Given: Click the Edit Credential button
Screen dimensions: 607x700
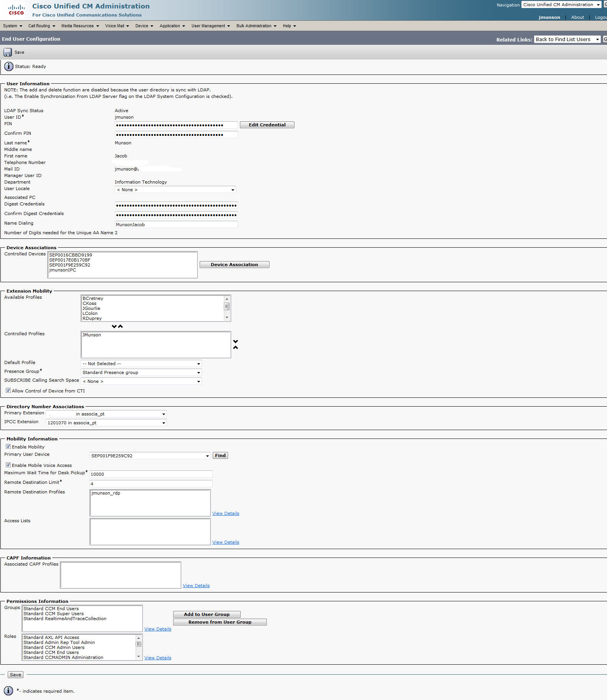Looking at the screenshot, I should [267, 125].
